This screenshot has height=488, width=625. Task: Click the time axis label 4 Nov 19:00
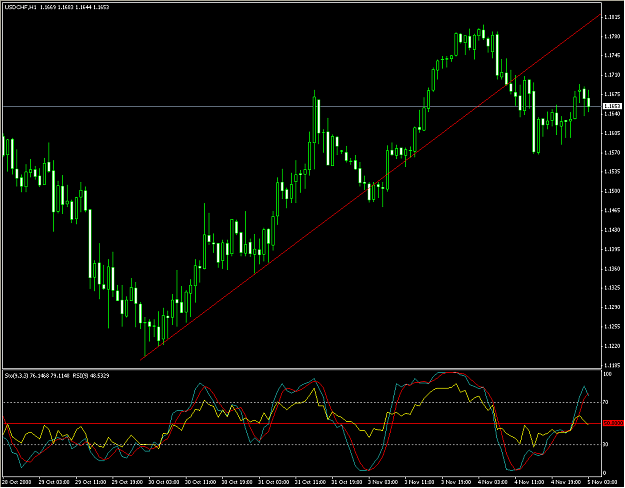pyautogui.click(x=566, y=482)
